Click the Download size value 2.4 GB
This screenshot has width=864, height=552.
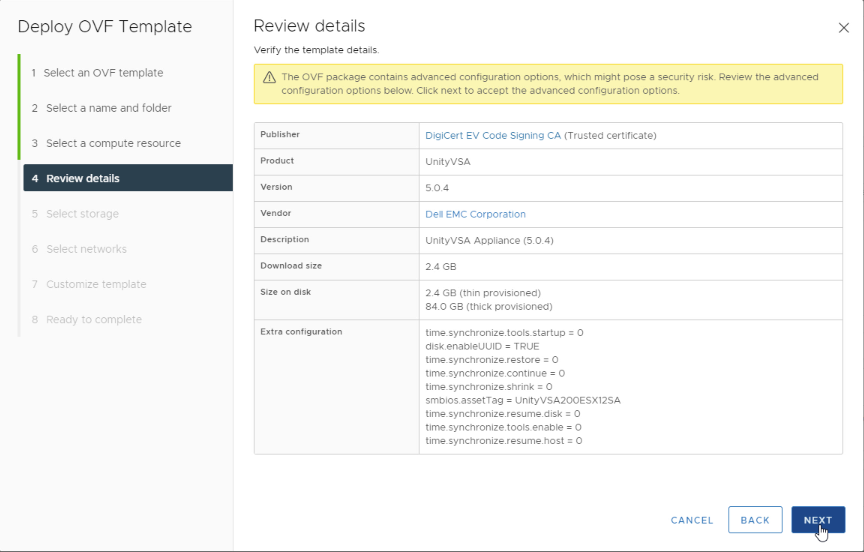pos(440,267)
